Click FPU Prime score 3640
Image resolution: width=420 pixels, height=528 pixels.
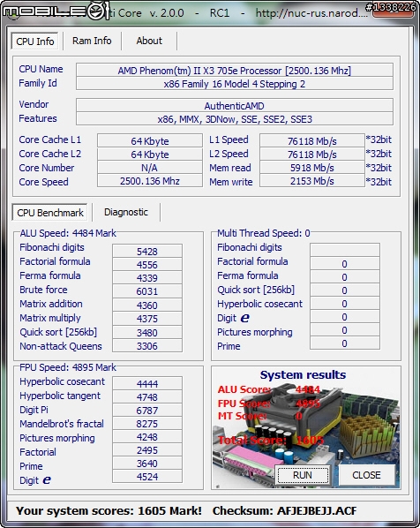(x=147, y=464)
